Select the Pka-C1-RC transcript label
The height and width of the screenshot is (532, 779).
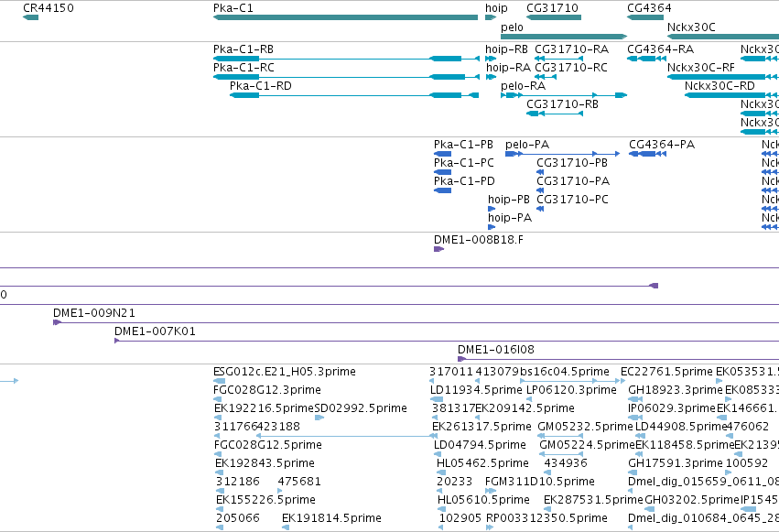[x=243, y=68]
